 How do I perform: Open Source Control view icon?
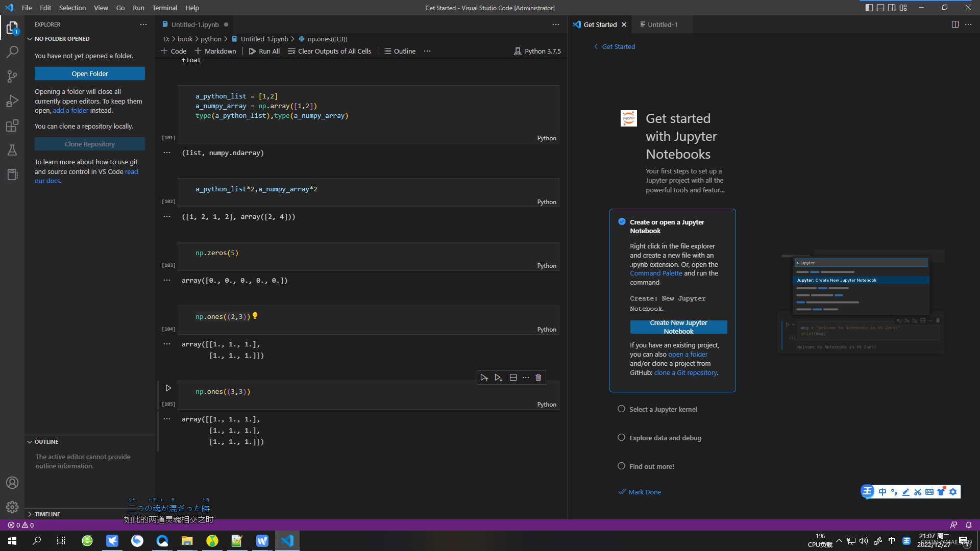(12, 77)
